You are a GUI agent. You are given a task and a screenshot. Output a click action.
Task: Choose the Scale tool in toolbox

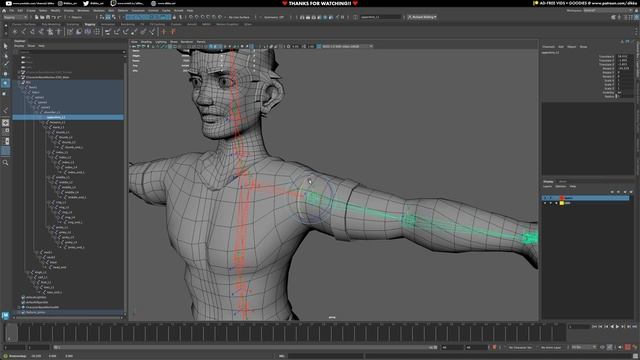pyautogui.click(x=5, y=93)
